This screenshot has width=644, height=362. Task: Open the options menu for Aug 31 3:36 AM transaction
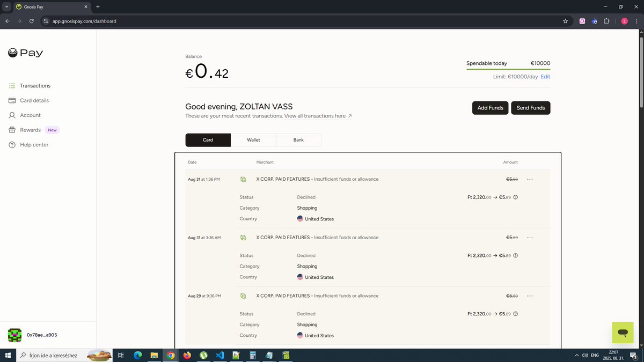530,238
